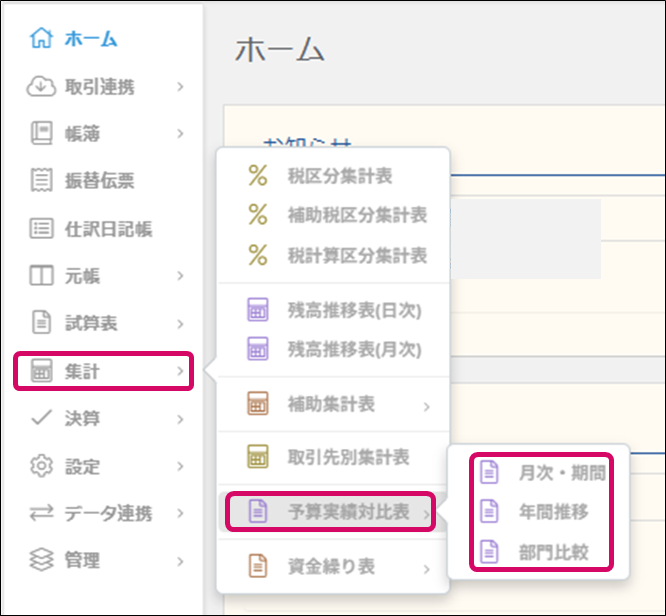Screen dimensions: 666x616
Task: Expand the 試算表 submenu chevron
Action: tap(180, 324)
